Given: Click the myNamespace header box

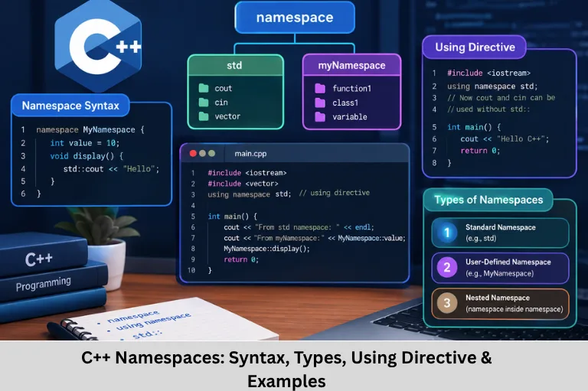Looking at the screenshot, I should tap(351, 66).
